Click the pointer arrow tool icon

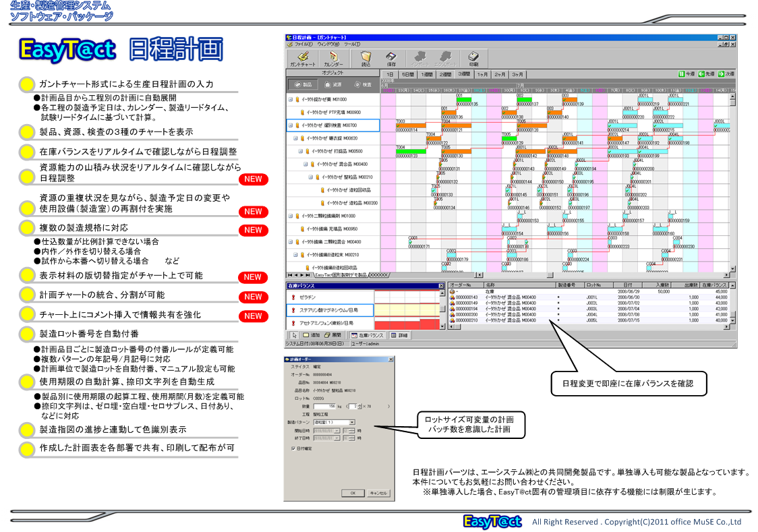coord(294,335)
